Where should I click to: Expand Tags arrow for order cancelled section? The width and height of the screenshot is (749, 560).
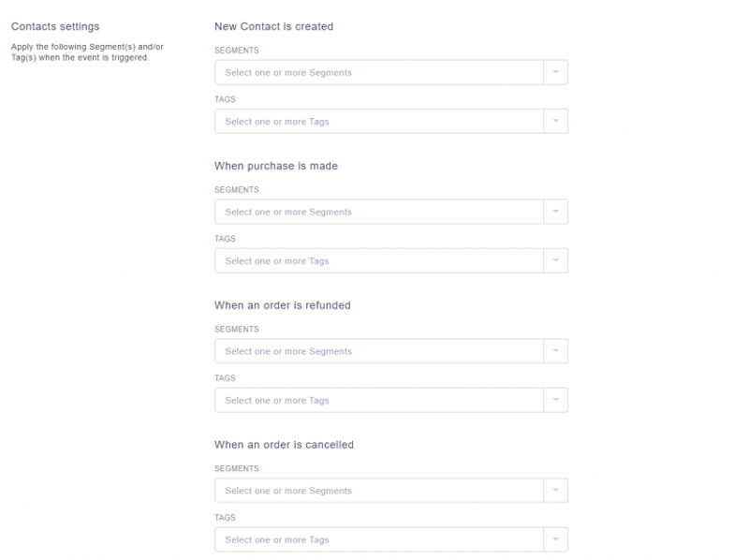pos(555,540)
